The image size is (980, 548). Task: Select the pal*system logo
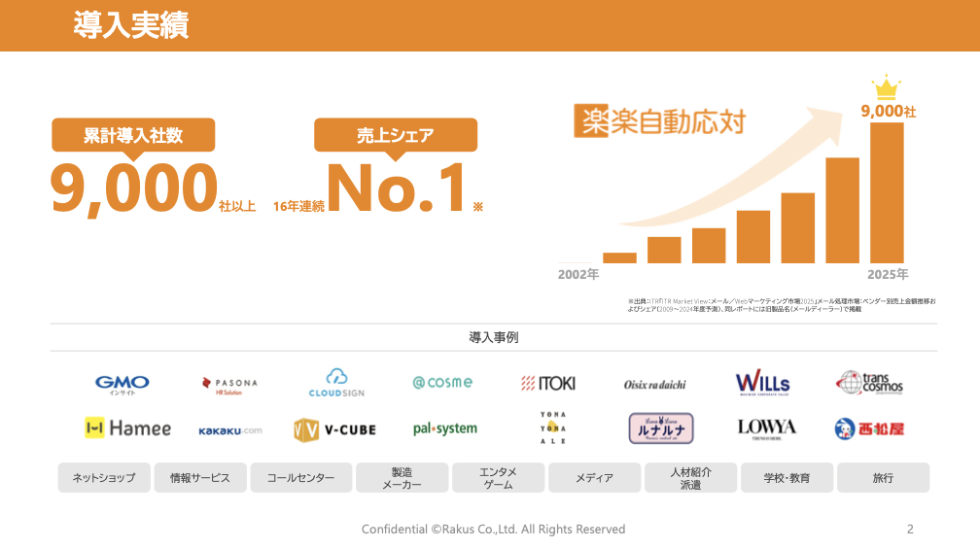tap(445, 428)
